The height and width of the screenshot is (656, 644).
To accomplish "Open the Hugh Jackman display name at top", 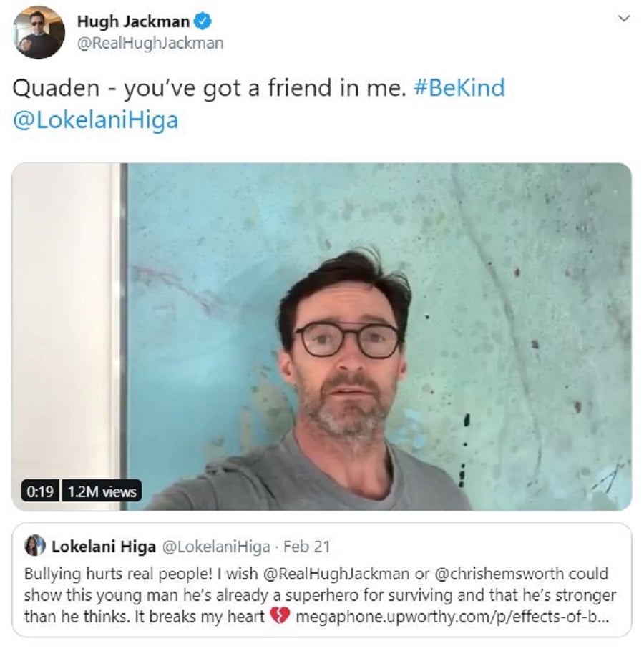I will point(133,21).
